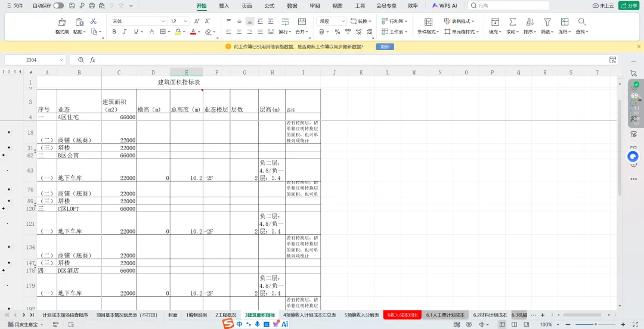This screenshot has height=329, width=644.
Task: Click the green 分享 share button
Action: click(x=629, y=6)
